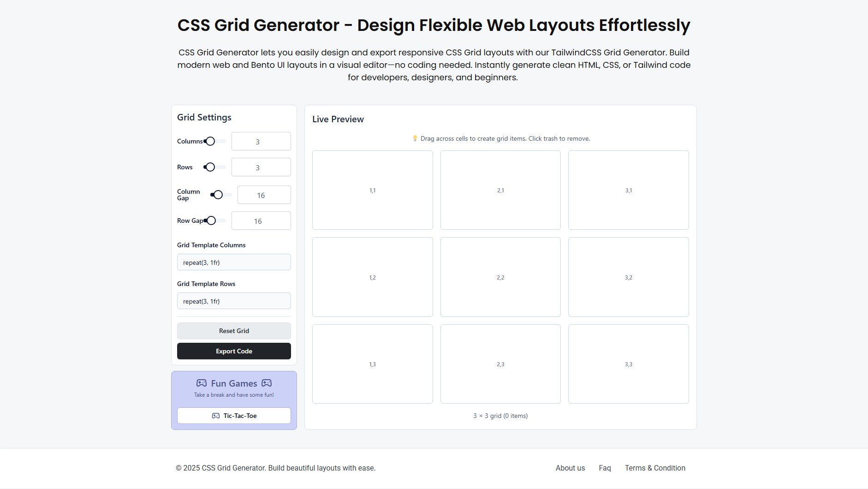The height and width of the screenshot is (489, 868).
Task: Click the lightbulb hint icon
Action: pyautogui.click(x=415, y=138)
